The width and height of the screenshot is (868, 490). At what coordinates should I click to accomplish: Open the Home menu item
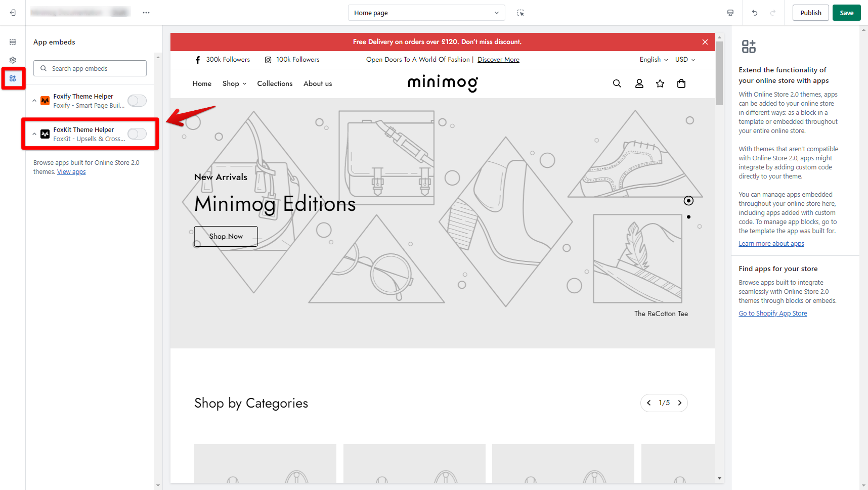202,83
